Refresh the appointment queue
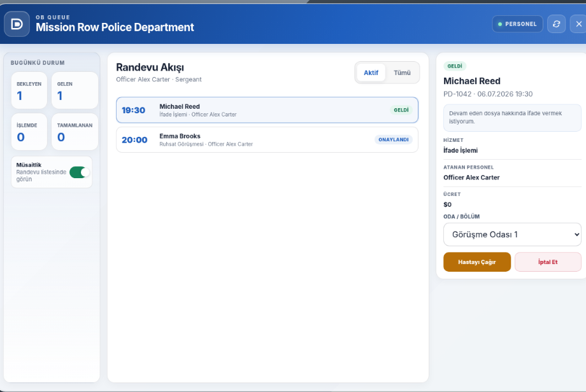The width and height of the screenshot is (586, 392). (x=556, y=24)
